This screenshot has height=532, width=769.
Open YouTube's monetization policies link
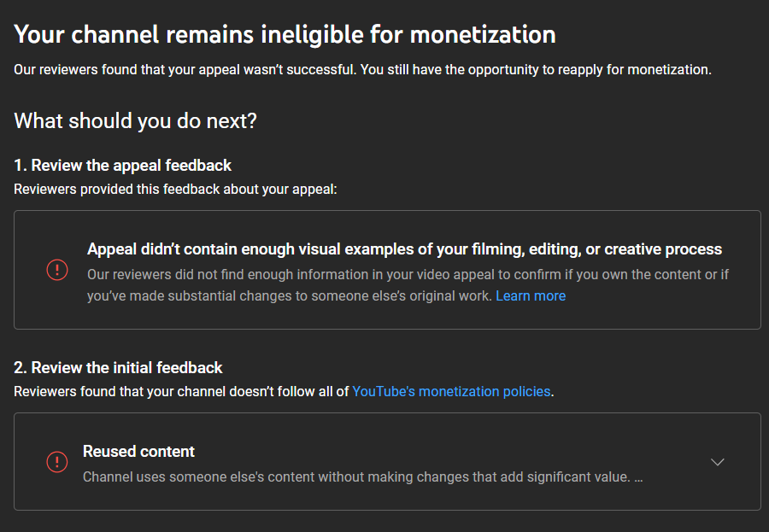451,391
